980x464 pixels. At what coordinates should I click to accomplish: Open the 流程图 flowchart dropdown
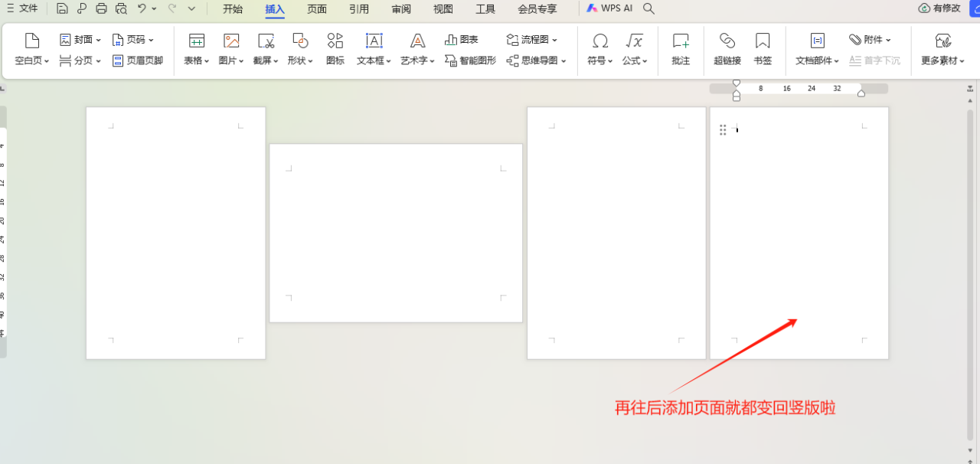(x=532, y=40)
